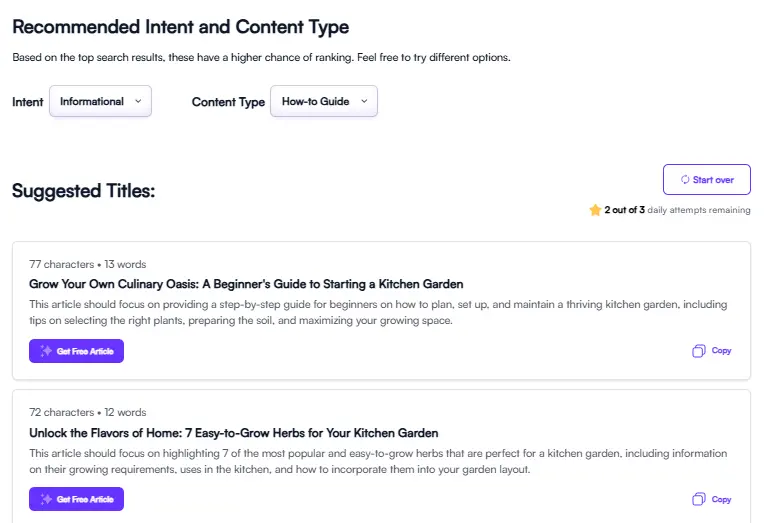Get free article for 7 Easy-to-Grow Herbs

point(77,499)
